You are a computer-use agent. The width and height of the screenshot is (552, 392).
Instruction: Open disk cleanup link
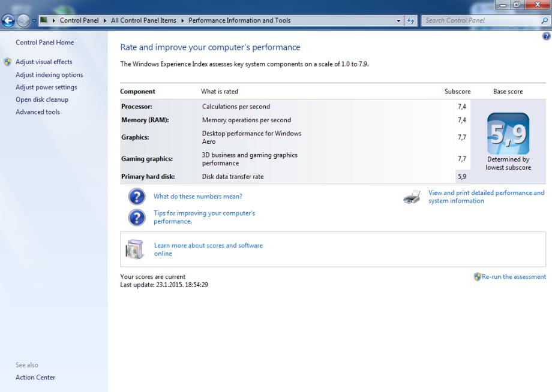[42, 99]
